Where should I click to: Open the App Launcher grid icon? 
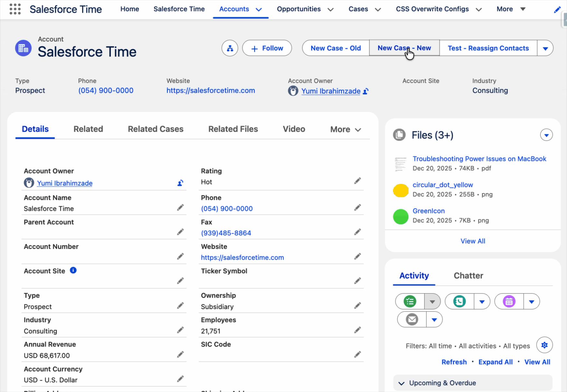(x=15, y=9)
